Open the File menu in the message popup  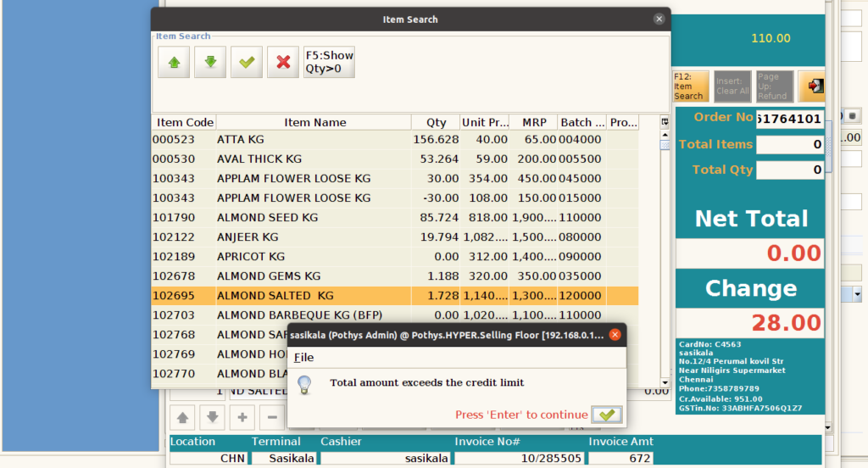[x=304, y=357]
